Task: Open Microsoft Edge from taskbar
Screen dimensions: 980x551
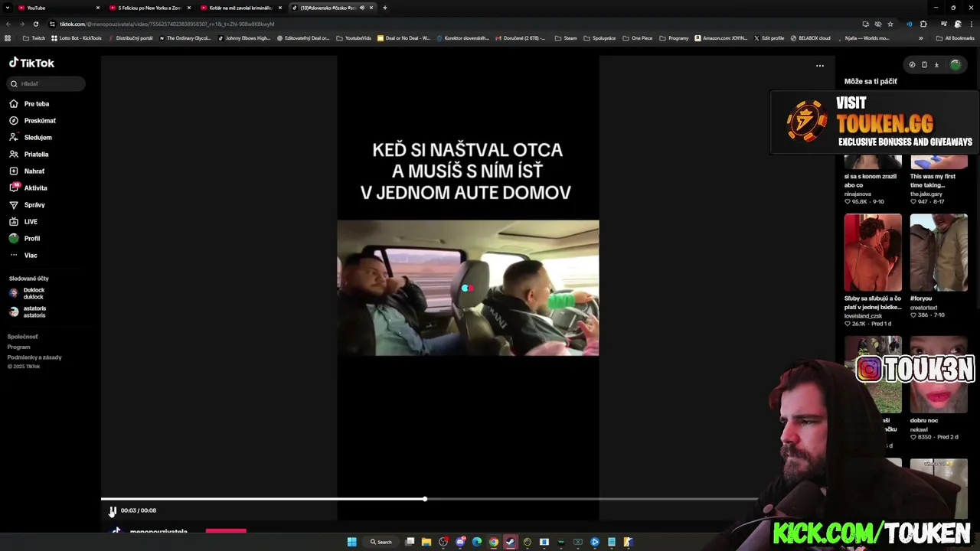Action: [x=477, y=542]
